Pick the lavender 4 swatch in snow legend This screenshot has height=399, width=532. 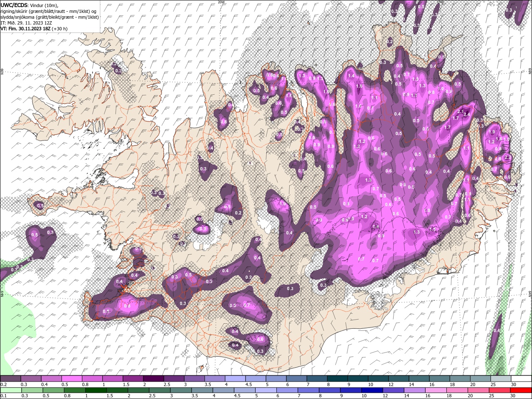pos(235,379)
